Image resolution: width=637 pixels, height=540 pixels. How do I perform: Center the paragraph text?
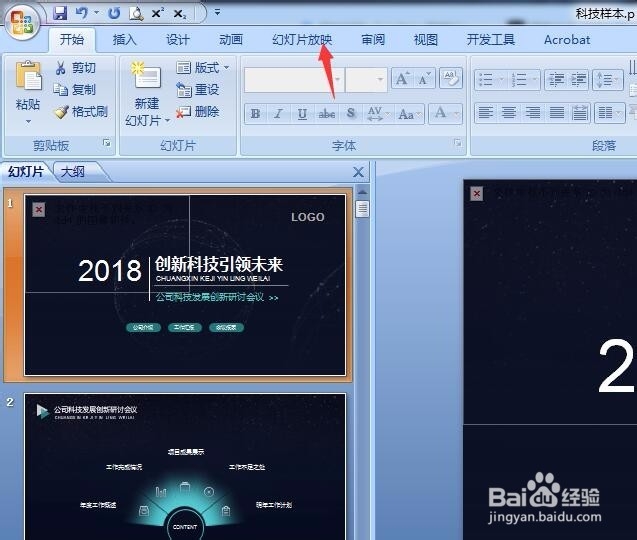pos(509,113)
